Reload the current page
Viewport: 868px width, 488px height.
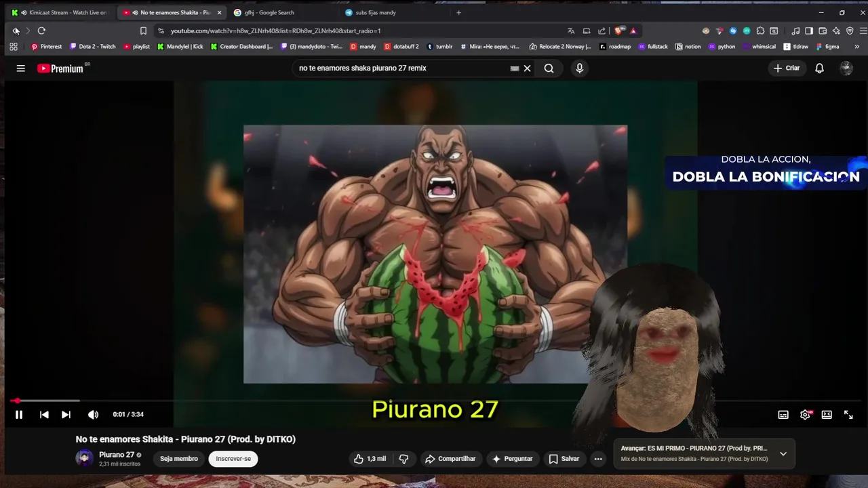coord(41,30)
